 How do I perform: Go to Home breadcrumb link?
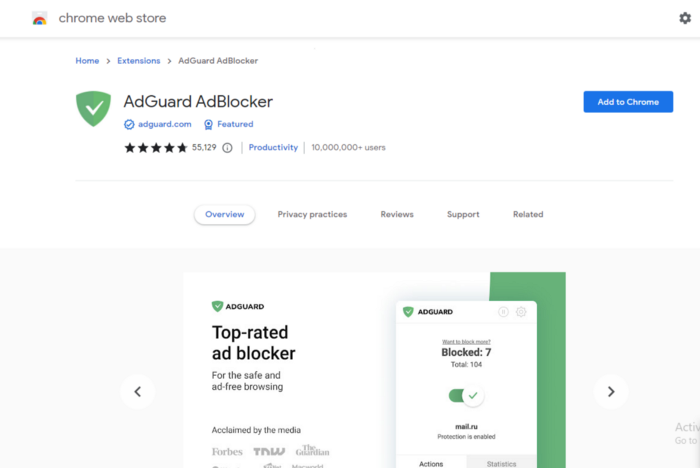click(87, 61)
